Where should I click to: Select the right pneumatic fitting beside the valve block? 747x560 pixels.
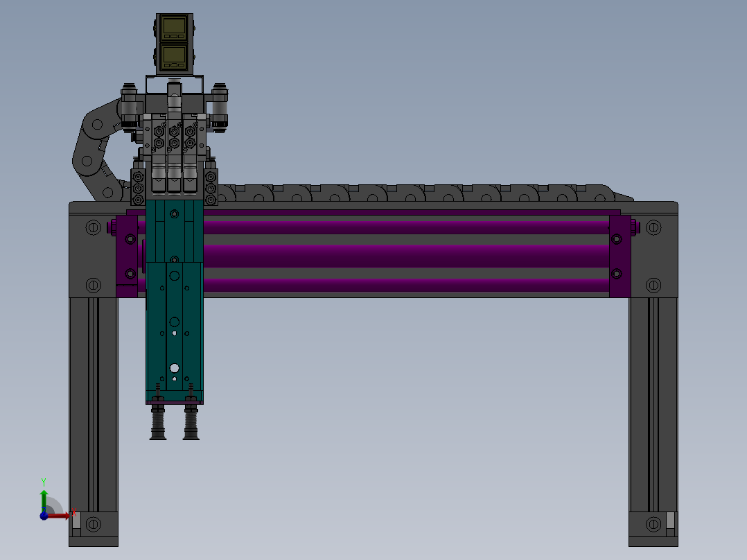pos(220,107)
